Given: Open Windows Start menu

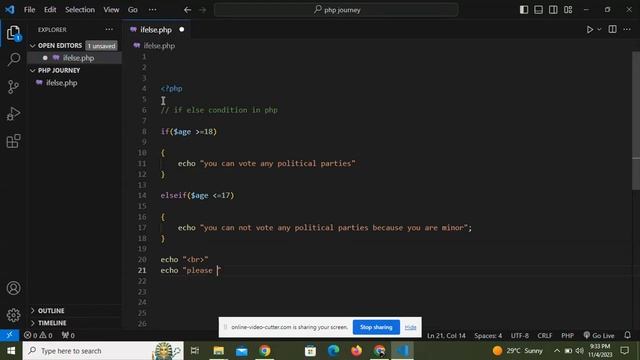Looking at the screenshot, I should click(11, 351).
